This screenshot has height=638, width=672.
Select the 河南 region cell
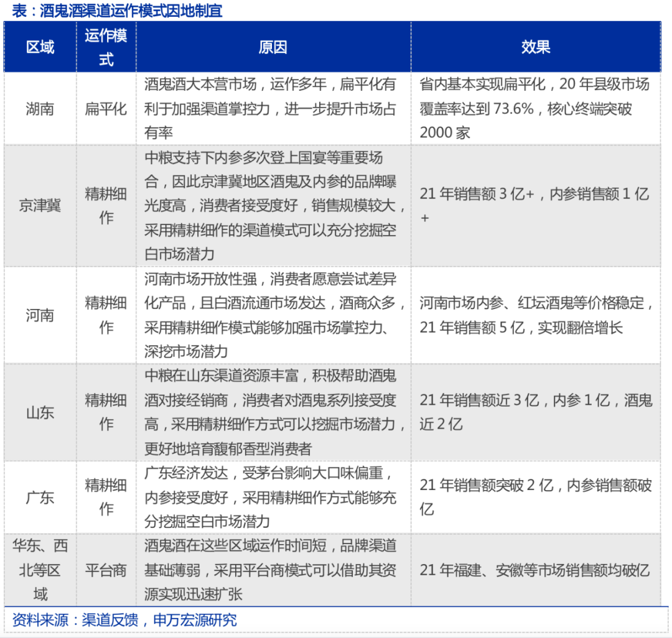[x=40, y=315]
